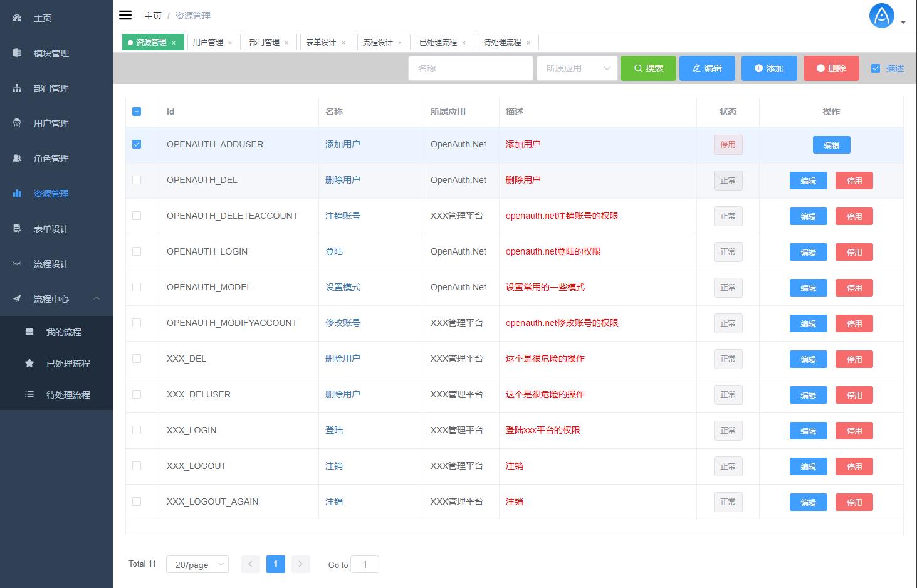Image resolution: width=917 pixels, height=588 pixels.
Task: Click the 流程中心 paper-plane icon
Action: [17, 299]
